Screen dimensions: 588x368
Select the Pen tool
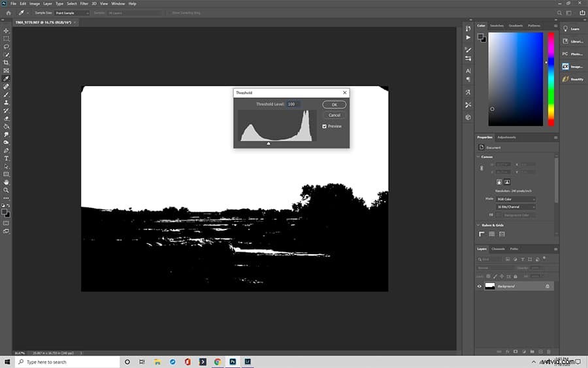(6, 150)
